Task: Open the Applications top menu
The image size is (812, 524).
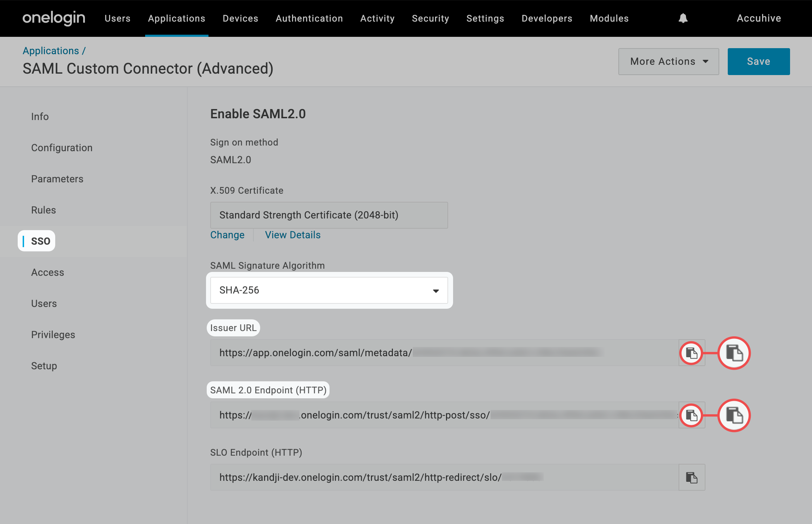Action: pos(176,18)
